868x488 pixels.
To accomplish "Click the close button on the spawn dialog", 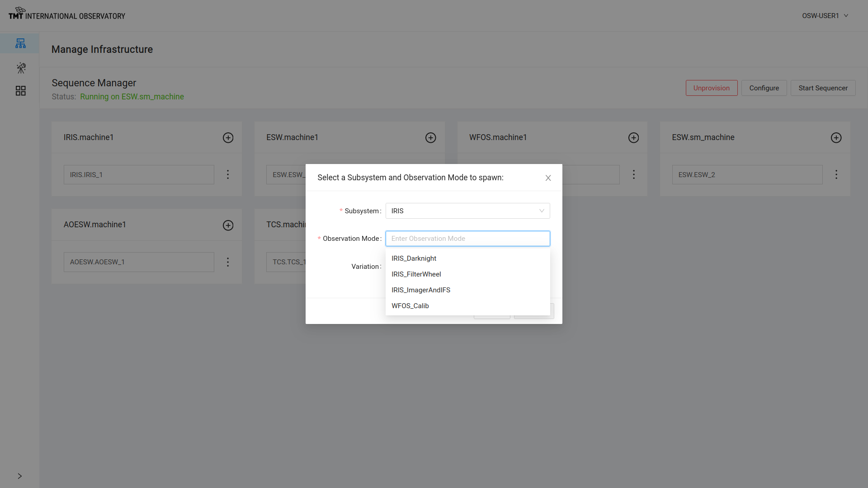I will click(x=547, y=178).
